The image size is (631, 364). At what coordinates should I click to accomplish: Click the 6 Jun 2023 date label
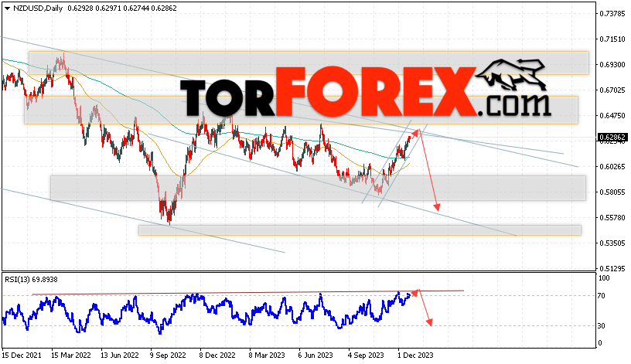[x=315, y=355]
